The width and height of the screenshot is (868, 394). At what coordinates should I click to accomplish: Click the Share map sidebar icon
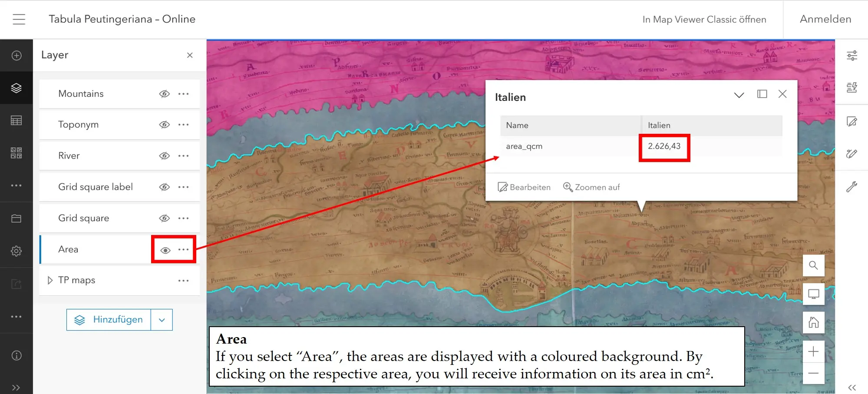coord(17,284)
